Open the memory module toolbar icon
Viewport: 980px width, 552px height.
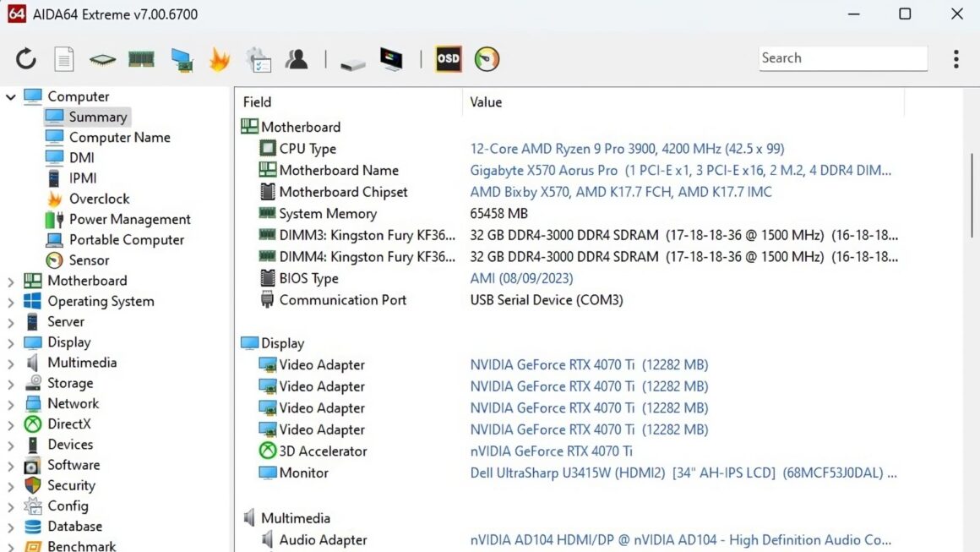tap(141, 59)
